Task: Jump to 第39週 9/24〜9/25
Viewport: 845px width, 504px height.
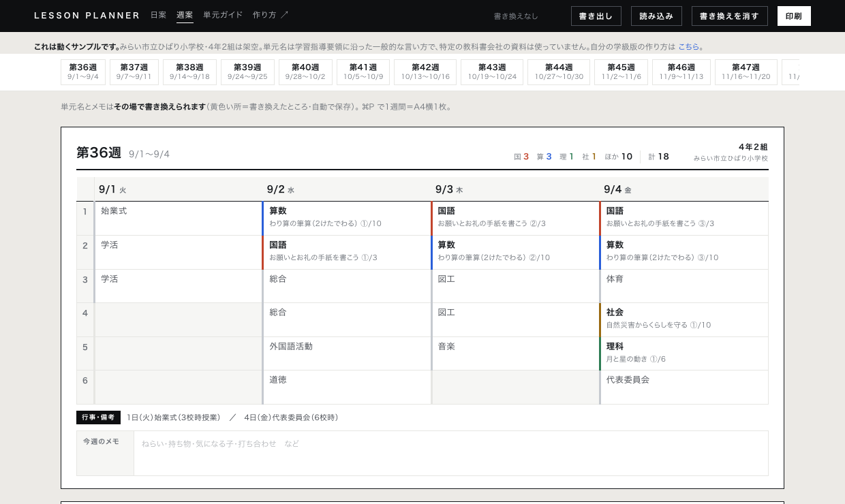Action: coord(247,72)
